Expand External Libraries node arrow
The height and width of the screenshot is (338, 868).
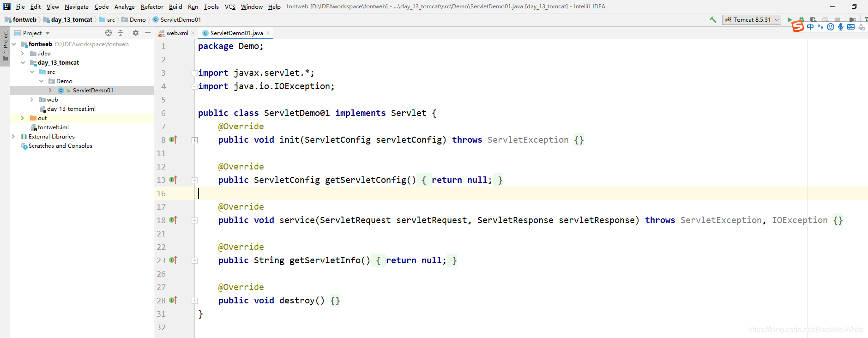(13, 137)
